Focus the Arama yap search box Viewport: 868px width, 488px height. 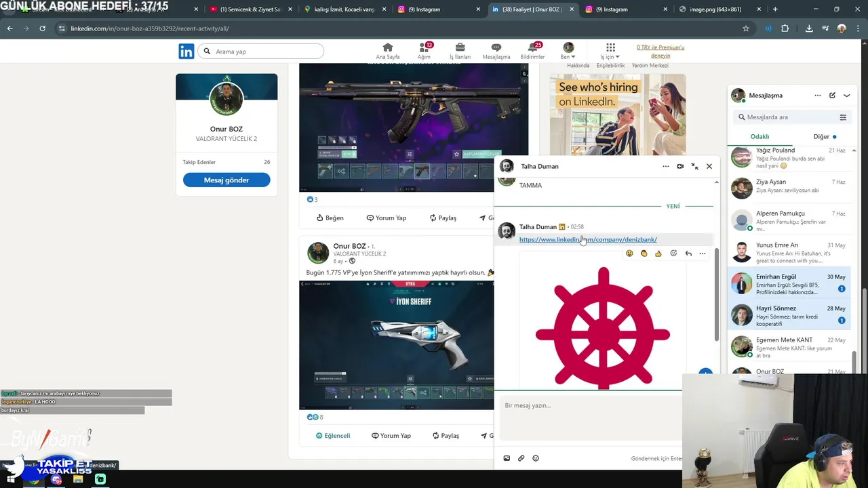click(261, 52)
